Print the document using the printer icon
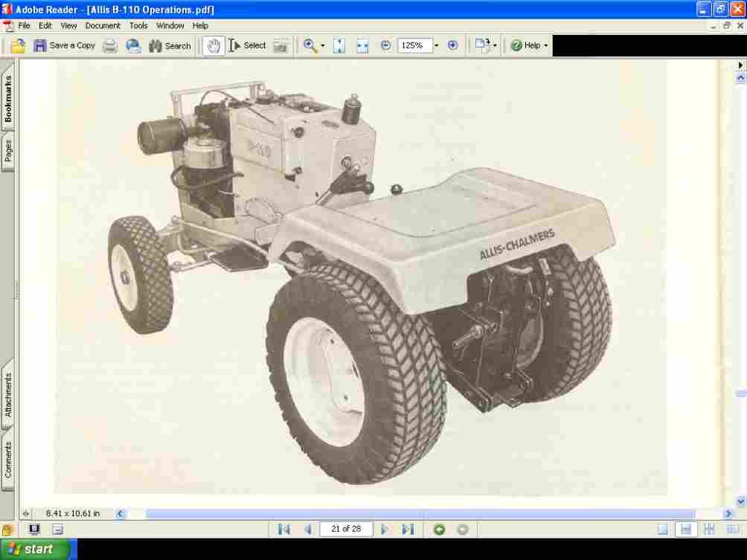Viewport: 747px width, 560px height. point(109,45)
